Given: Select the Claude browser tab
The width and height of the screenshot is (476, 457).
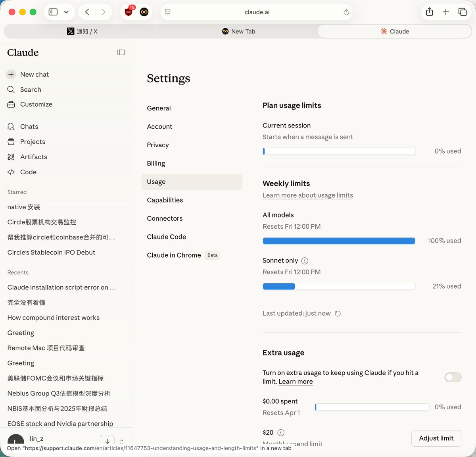Looking at the screenshot, I should [395, 31].
